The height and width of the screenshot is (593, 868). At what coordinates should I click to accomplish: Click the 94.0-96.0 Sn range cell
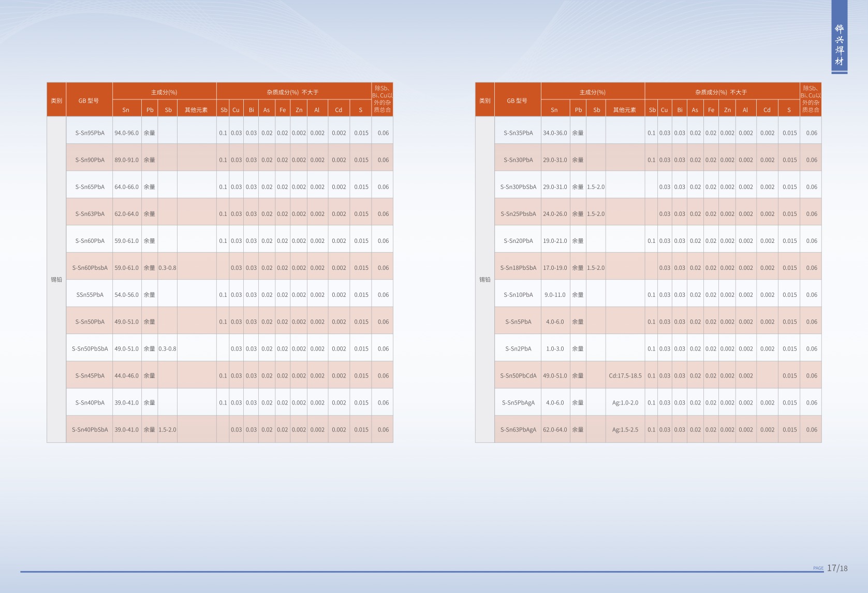pos(127,133)
